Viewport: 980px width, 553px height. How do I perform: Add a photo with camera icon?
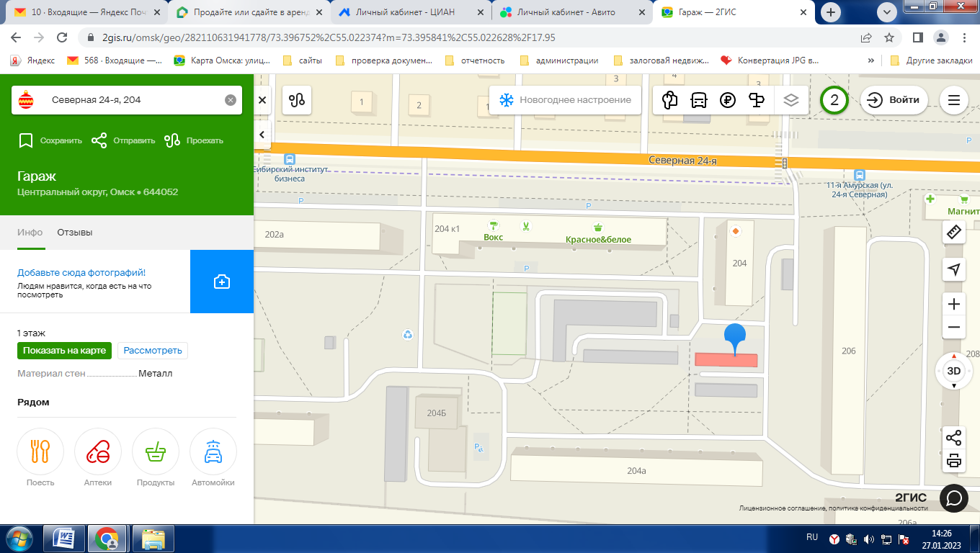222,282
